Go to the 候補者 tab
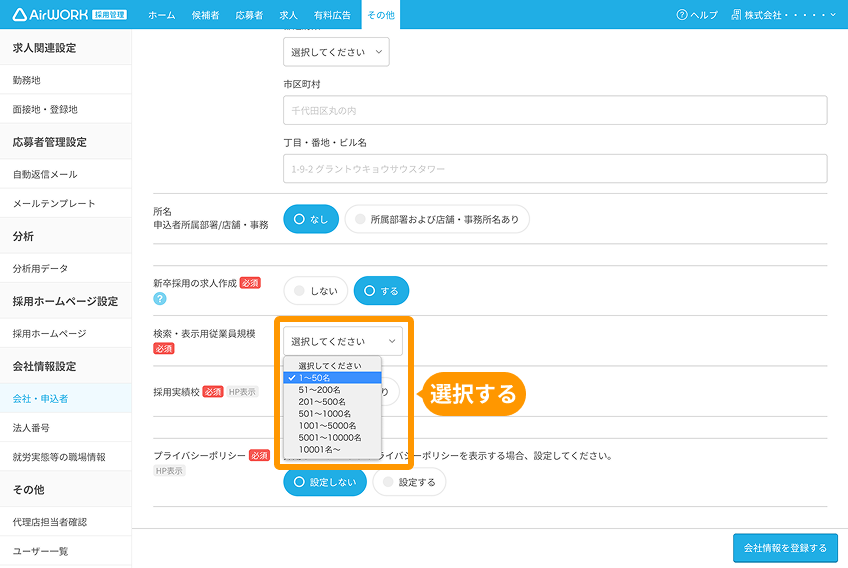The width and height of the screenshot is (848, 568). coord(204,15)
